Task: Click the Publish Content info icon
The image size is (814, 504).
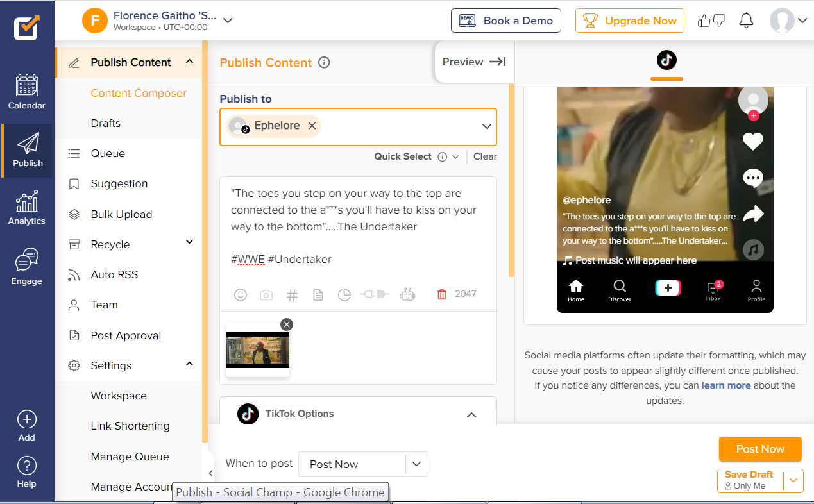Action: pos(325,62)
